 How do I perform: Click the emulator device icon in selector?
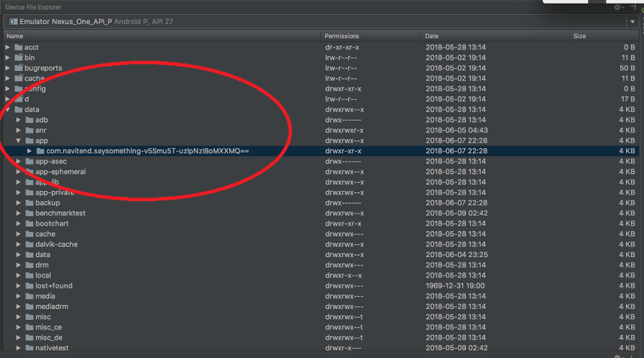pyautogui.click(x=13, y=21)
